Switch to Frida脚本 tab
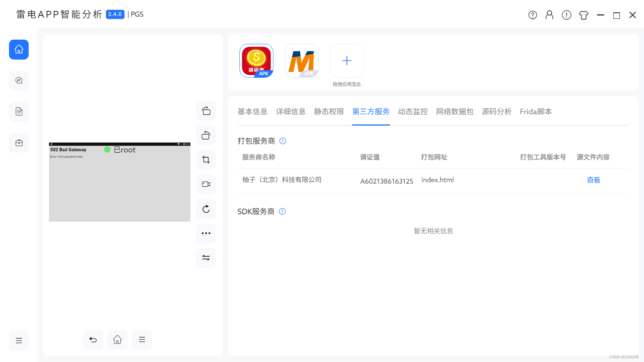The image size is (644, 362). pyautogui.click(x=536, y=112)
